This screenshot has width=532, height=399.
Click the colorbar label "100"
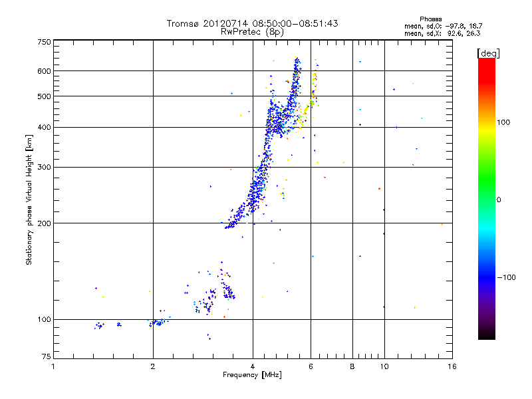[503, 122]
